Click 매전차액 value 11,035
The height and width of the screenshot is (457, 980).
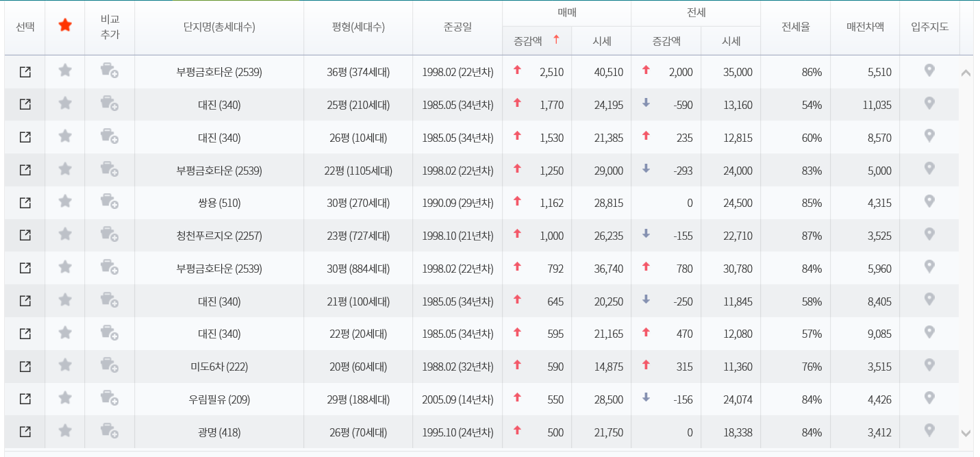[x=877, y=105]
